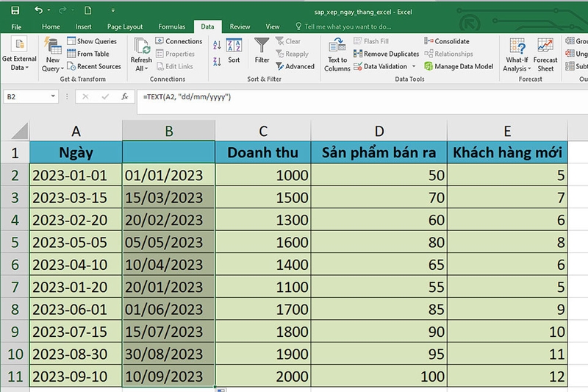Click the cell "2023-09-10"
The image size is (588, 392).
click(x=76, y=377)
